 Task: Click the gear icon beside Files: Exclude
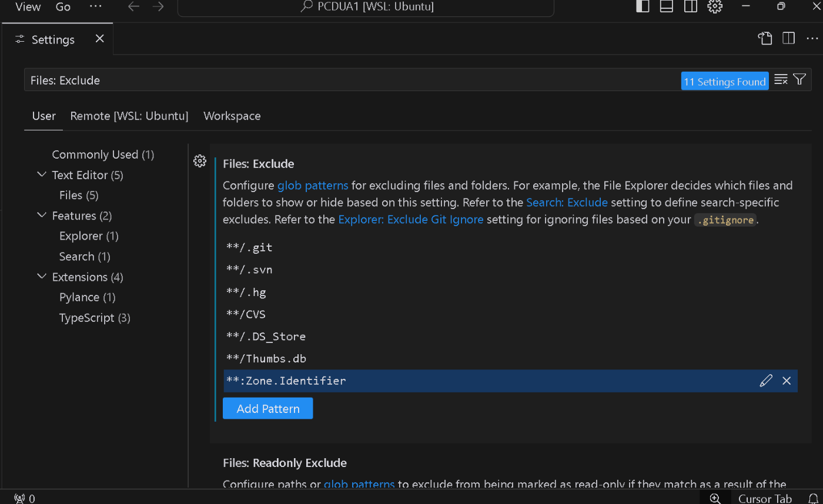pyautogui.click(x=200, y=160)
